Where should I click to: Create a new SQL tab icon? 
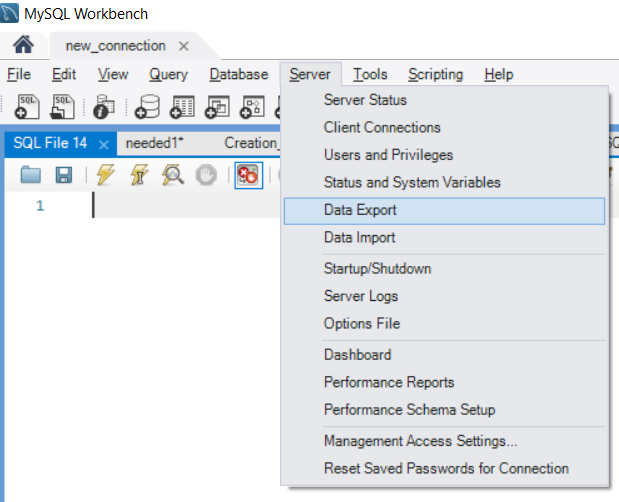[x=27, y=107]
